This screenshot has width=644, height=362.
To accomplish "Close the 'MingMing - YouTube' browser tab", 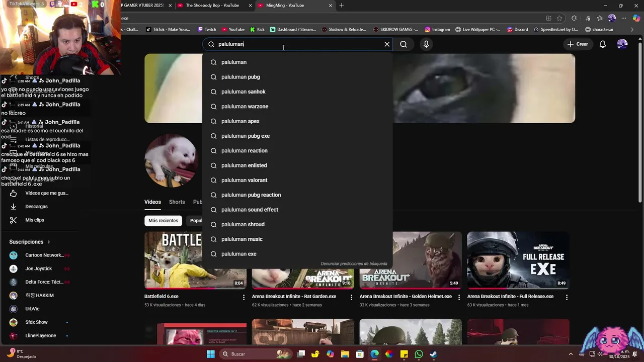I will click(x=331, y=6).
